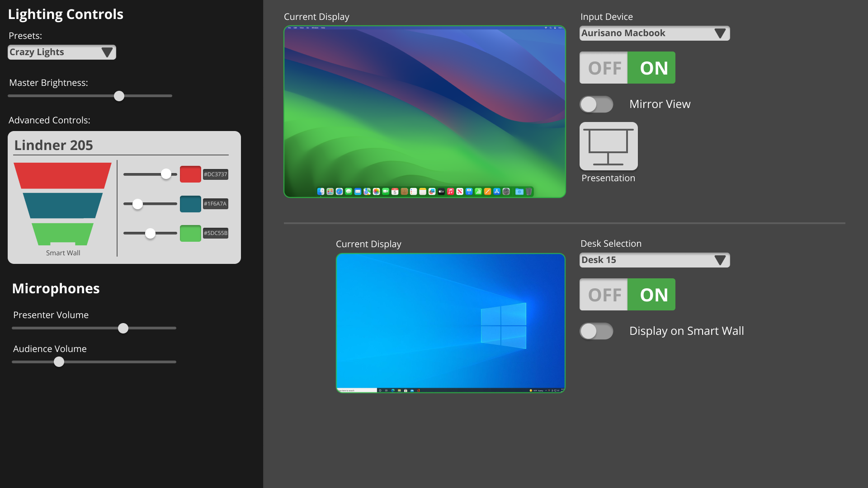Enable Display on Smart Wall switch
The width and height of the screenshot is (868, 488).
596,331
